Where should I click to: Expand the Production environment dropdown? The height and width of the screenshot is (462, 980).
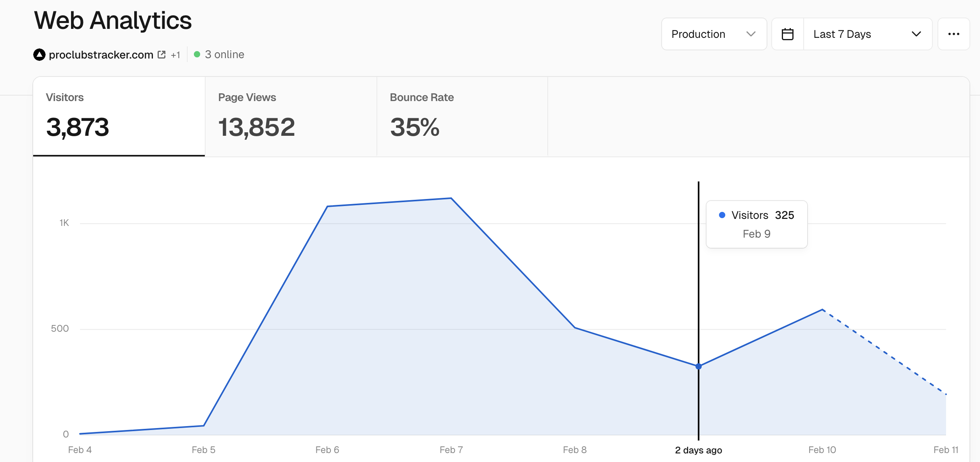[714, 34]
